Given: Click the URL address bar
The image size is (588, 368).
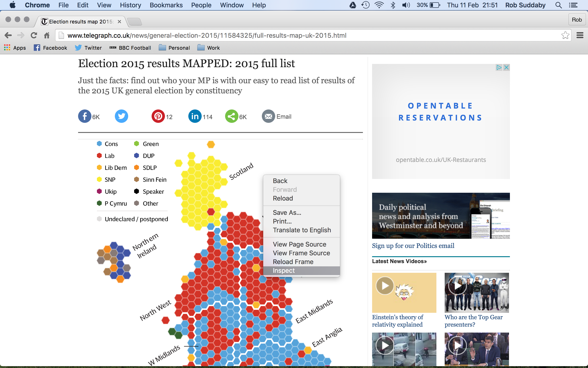Looking at the screenshot, I should pos(314,35).
